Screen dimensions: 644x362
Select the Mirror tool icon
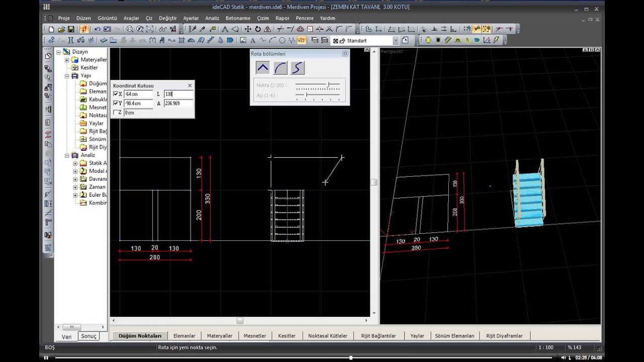click(267, 29)
